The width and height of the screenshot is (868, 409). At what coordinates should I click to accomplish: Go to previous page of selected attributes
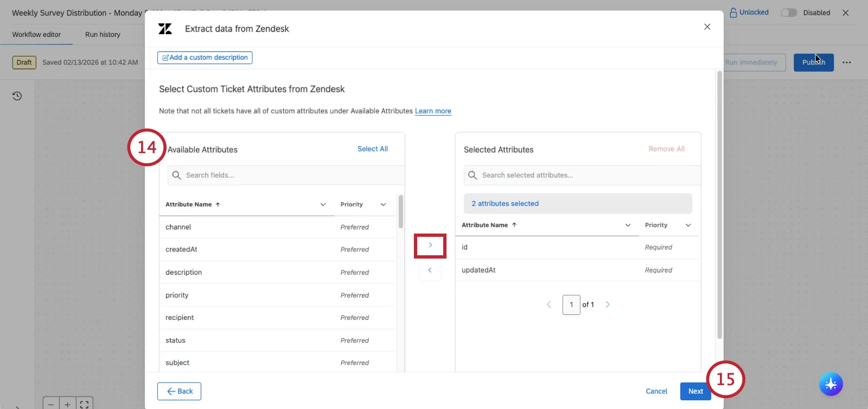point(548,305)
